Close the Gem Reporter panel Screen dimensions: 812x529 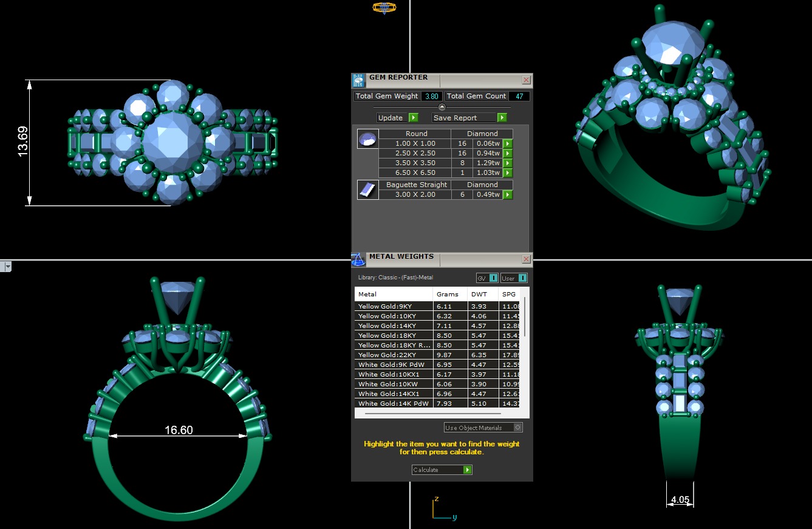tap(527, 80)
